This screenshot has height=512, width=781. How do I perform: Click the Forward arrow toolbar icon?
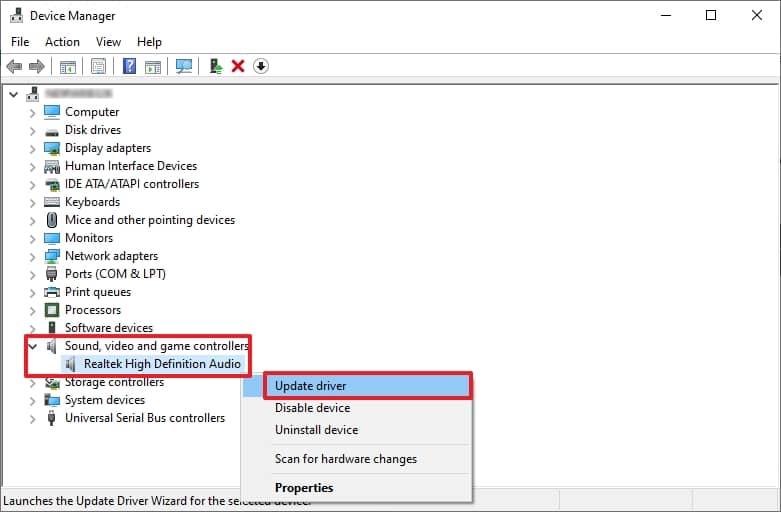(x=37, y=66)
